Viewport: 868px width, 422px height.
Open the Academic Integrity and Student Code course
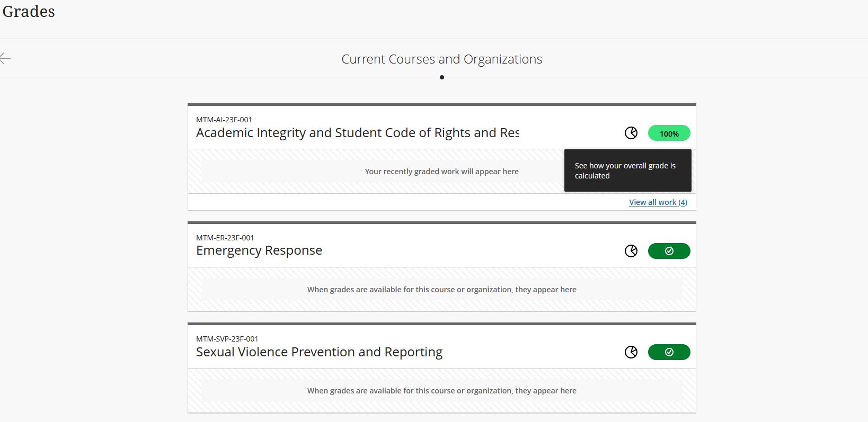tap(357, 133)
